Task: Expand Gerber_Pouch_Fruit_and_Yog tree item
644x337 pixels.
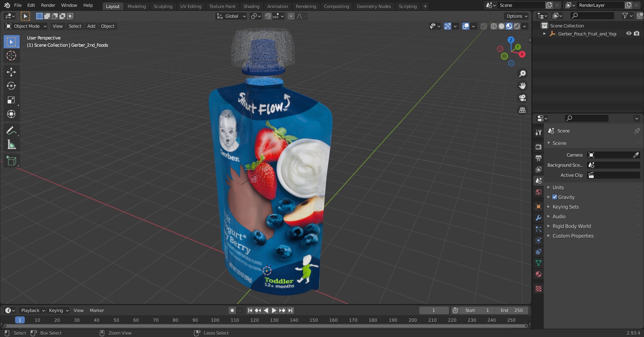Action: tap(545, 34)
